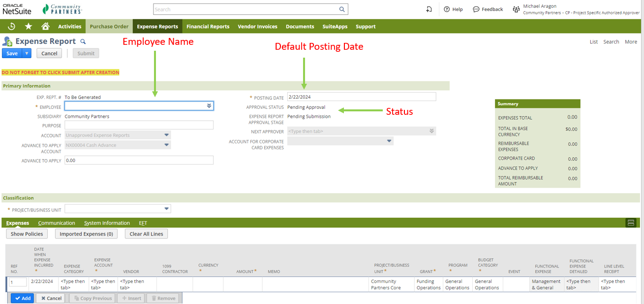Open the role switcher user icon
The height and width of the screenshot is (304, 644).
516,9
